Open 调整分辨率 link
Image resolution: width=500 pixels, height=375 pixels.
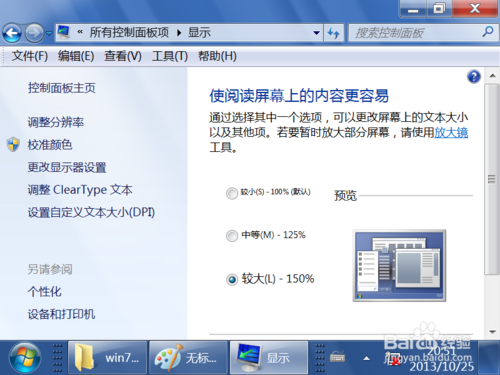click(56, 122)
